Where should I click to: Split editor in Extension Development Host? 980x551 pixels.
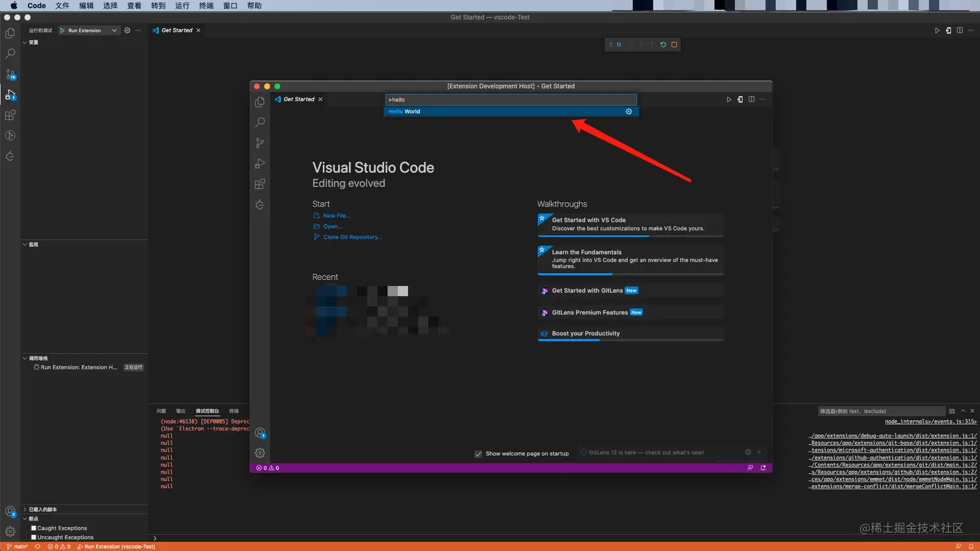pos(751,99)
